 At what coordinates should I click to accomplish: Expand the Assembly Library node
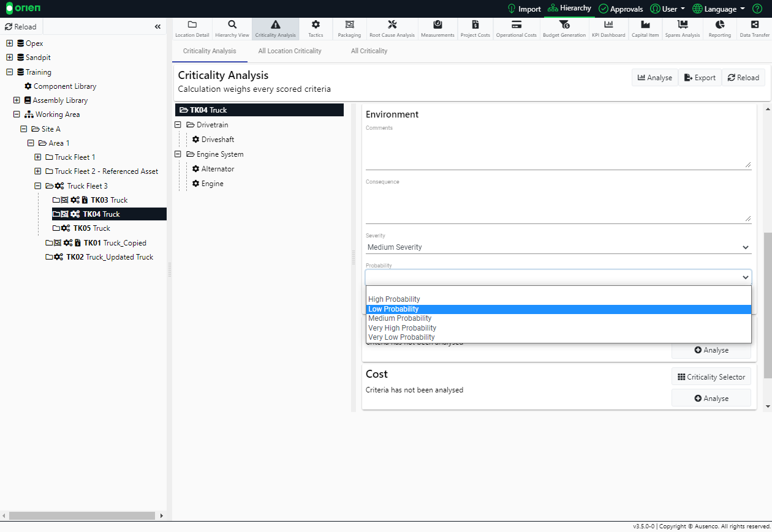17,100
